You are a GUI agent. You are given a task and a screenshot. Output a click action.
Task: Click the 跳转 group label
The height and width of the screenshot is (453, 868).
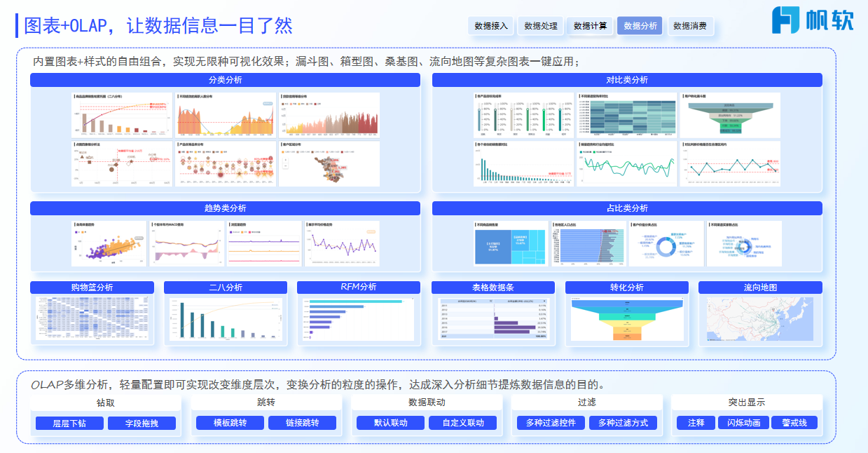[x=266, y=403]
